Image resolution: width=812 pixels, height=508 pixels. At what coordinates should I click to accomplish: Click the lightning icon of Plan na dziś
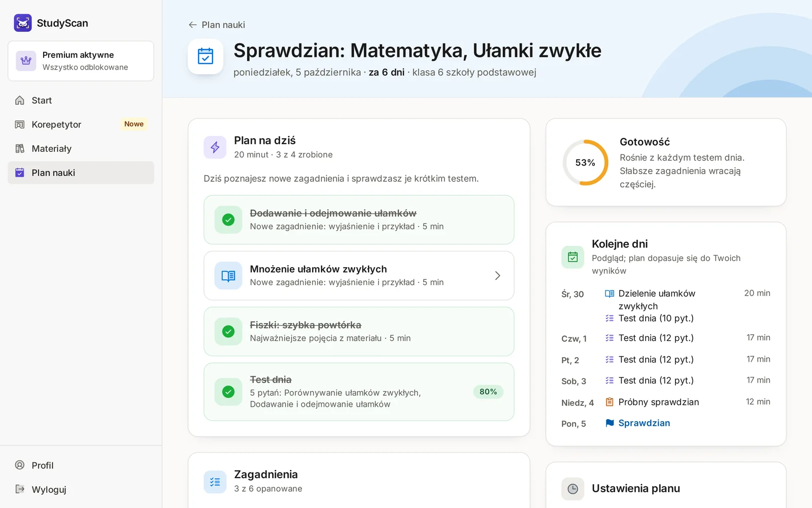(x=215, y=147)
